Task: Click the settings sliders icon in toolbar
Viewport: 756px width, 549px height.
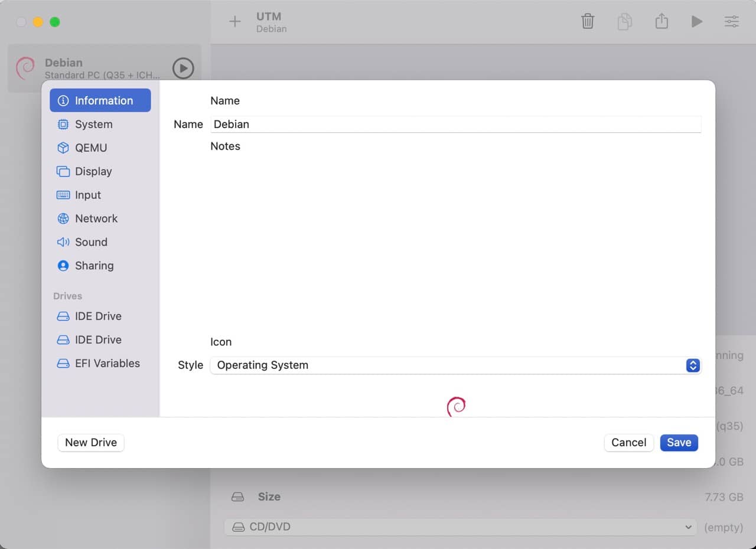Action: click(732, 22)
